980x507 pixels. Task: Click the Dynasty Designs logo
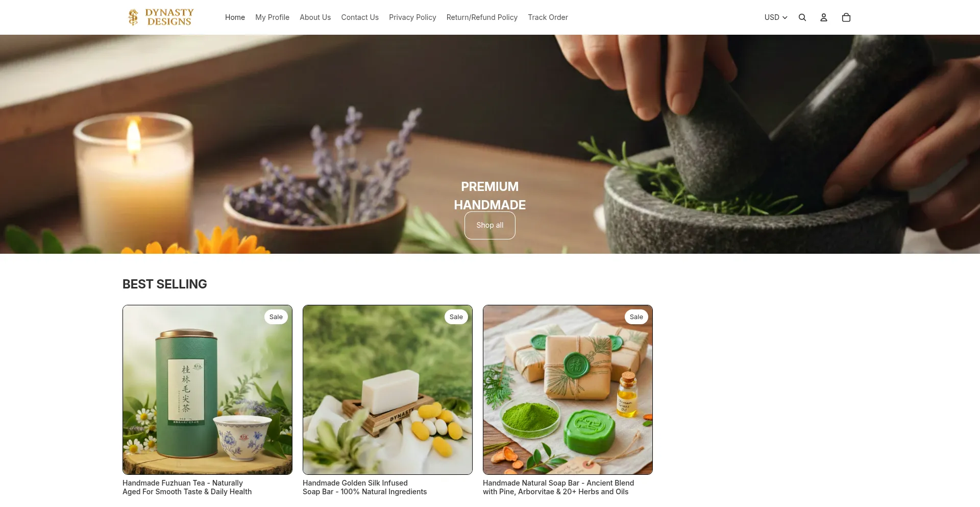coord(161,17)
